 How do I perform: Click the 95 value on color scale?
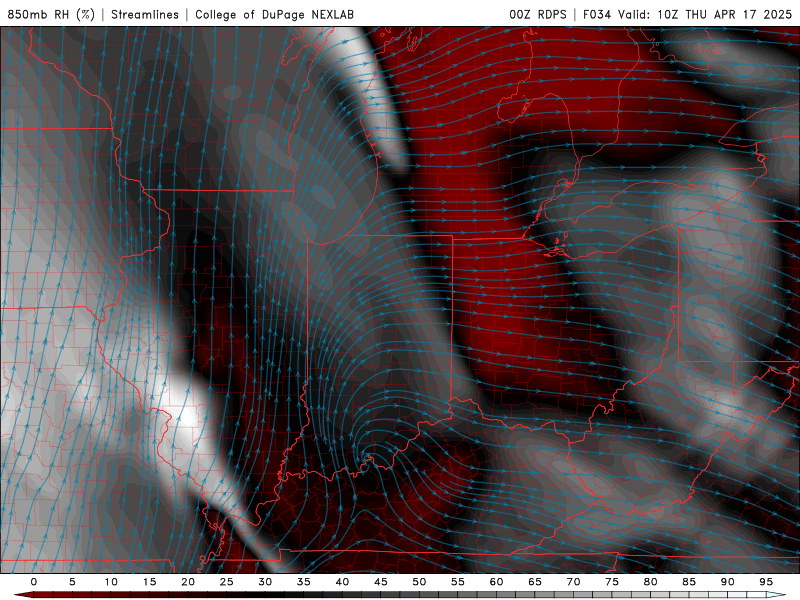point(766,582)
